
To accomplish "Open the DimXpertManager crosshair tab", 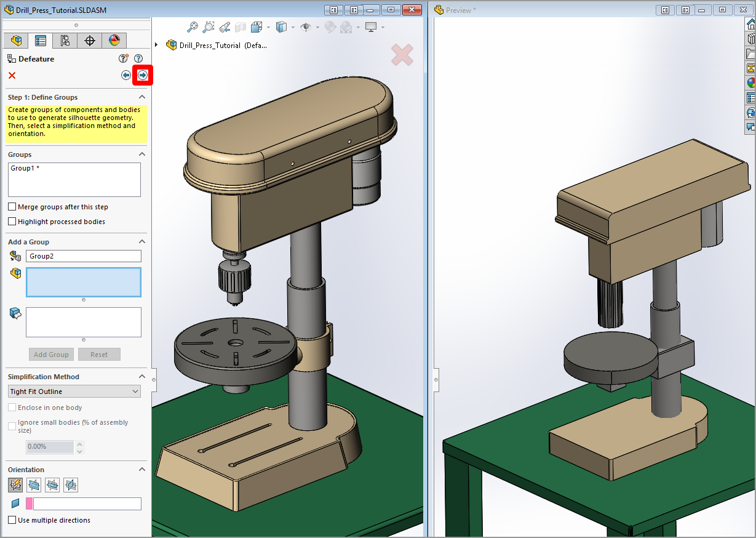I will [89, 41].
